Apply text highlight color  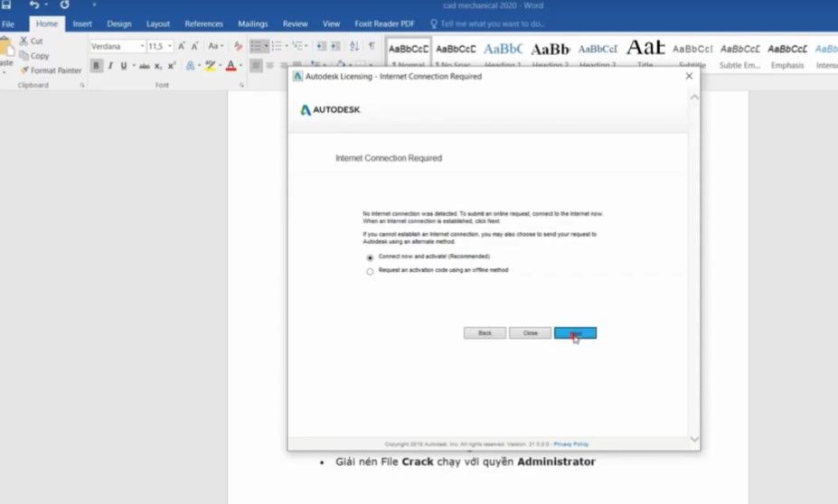[210, 66]
